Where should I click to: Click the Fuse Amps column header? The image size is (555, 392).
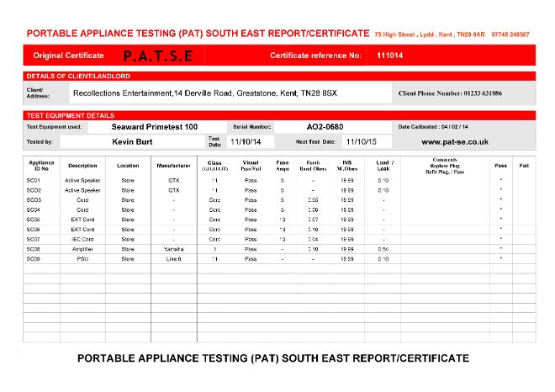[x=283, y=165]
